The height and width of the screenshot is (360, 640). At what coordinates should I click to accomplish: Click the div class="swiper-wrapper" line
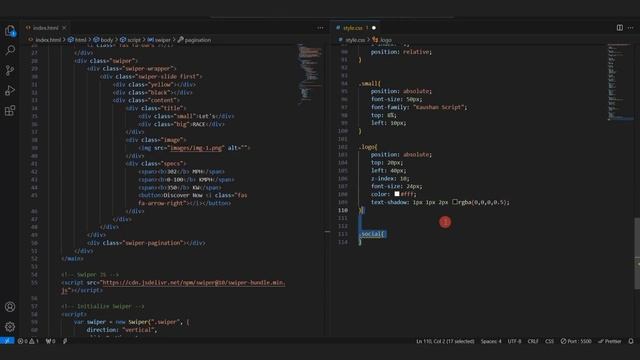[131, 69]
